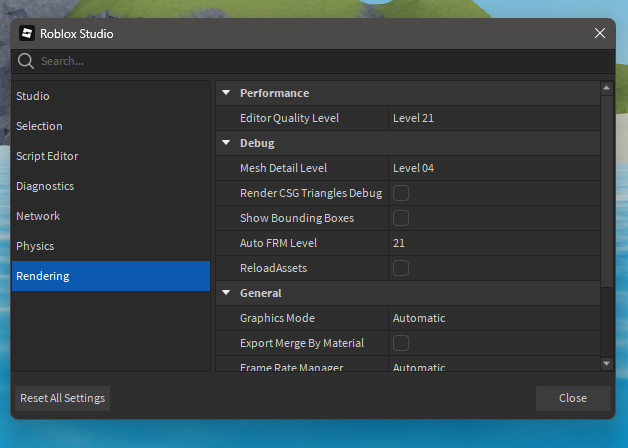Image resolution: width=628 pixels, height=448 pixels.
Task: Click the Roblox Studio logo icon
Action: click(27, 34)
